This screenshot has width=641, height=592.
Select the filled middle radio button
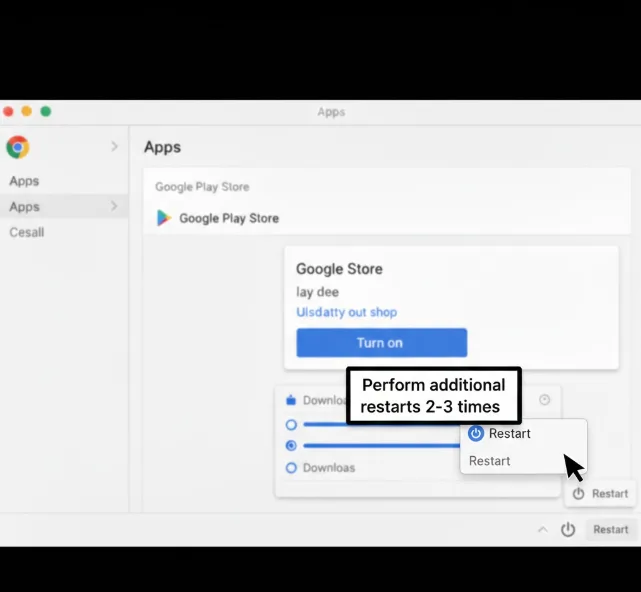(x=292, y=445)
